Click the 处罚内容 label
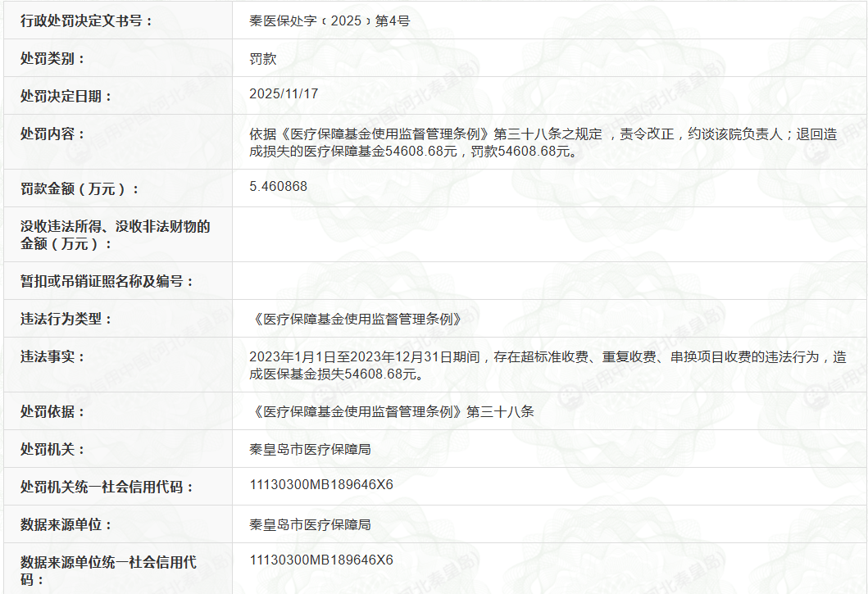This screenshot has height=594, width=868. (52, 134)
